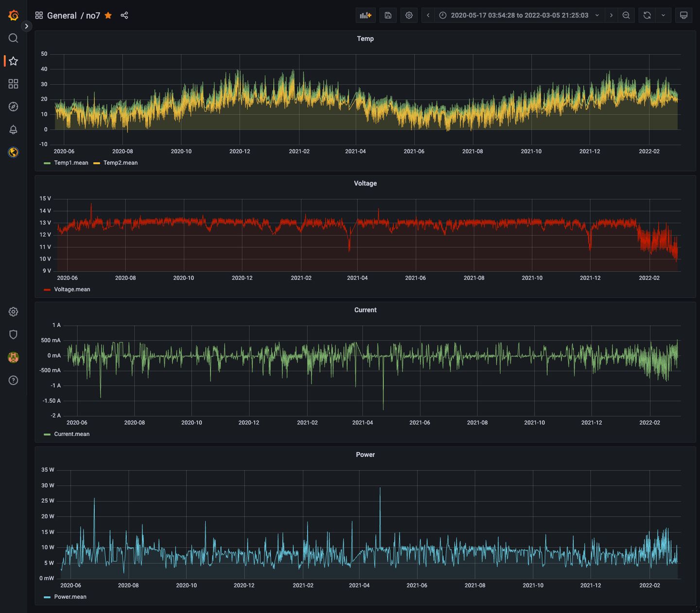Click the Power.mean legend color swatch

pos(47,597)
